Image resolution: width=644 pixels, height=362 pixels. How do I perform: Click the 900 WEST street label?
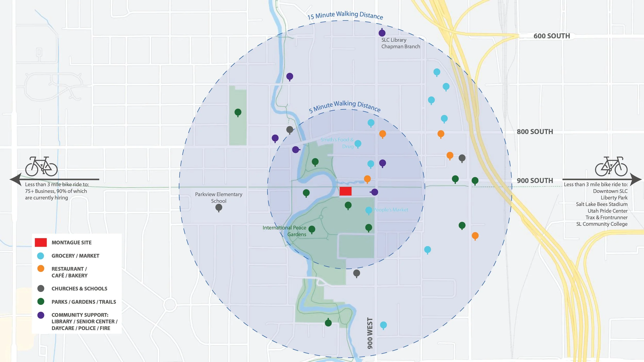[x=370, y=333]
